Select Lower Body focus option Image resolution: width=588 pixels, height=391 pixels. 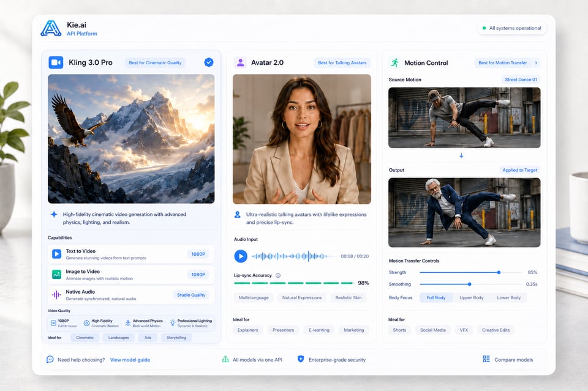[x=509, y=298]
